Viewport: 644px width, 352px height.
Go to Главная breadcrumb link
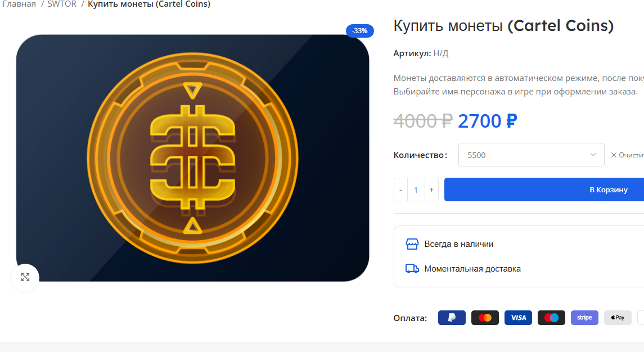(19, 4)
